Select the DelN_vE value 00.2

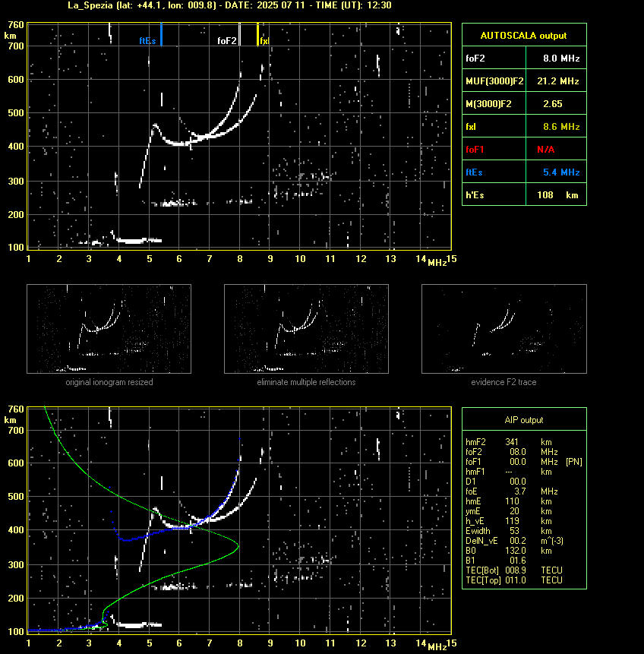pos(518,541)
